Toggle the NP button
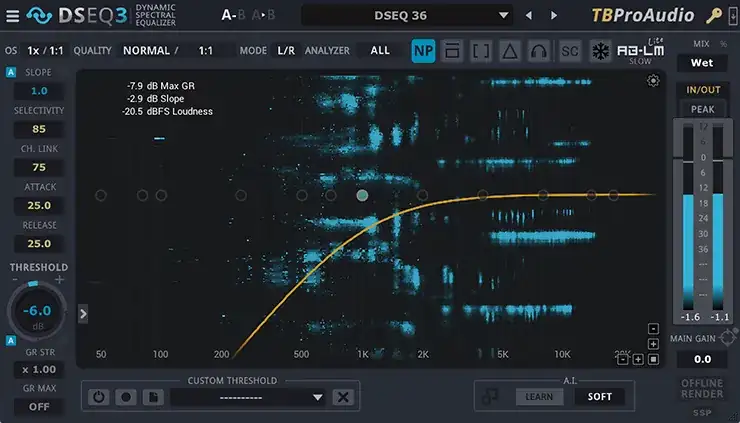 point(423,51)
